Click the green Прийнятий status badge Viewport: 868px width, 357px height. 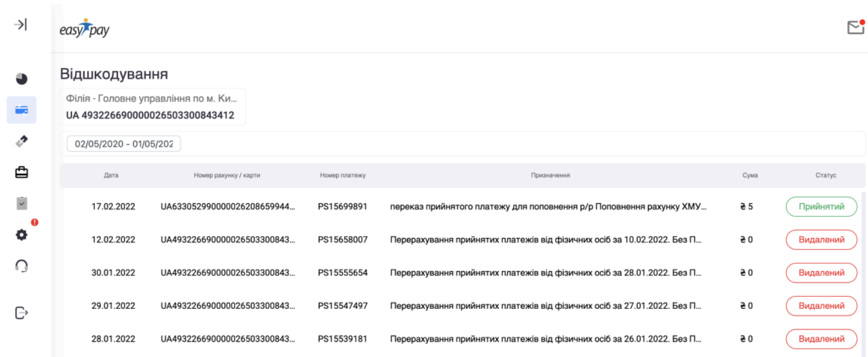[821, 207]
